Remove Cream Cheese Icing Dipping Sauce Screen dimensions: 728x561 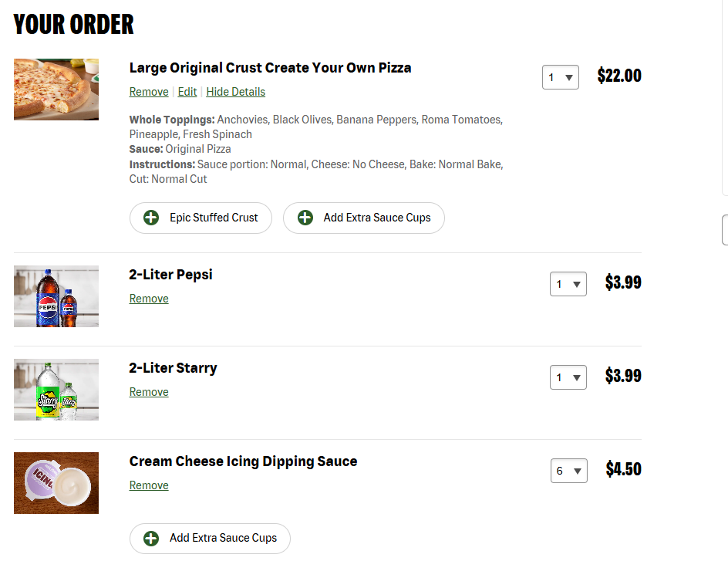click(x=149, y=485)
